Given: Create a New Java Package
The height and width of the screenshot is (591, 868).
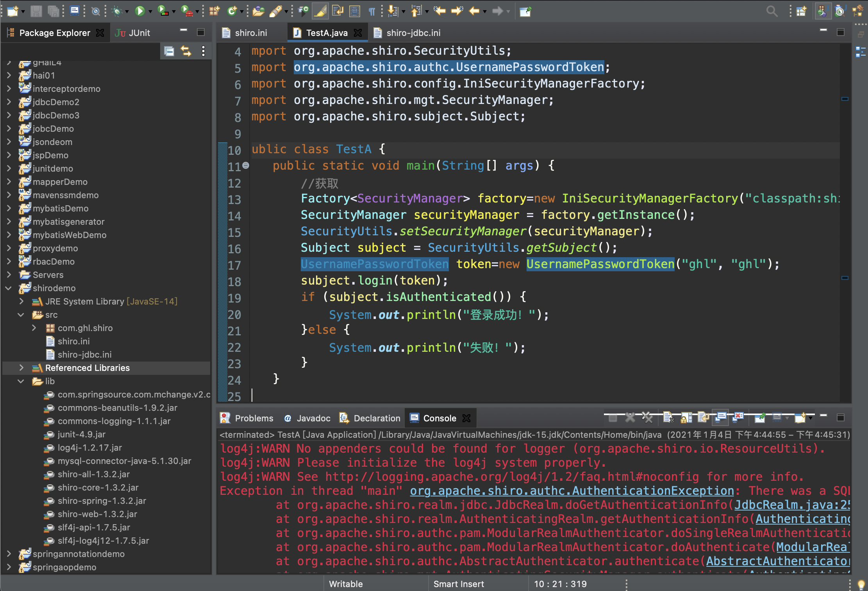Looking at the screenshot, I should 214,11.
